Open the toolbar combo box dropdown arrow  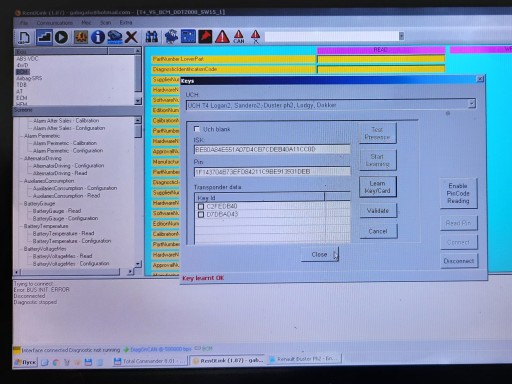(401, 36)
